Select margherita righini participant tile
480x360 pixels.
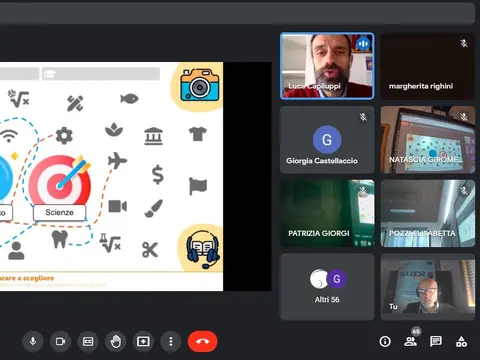428,66
